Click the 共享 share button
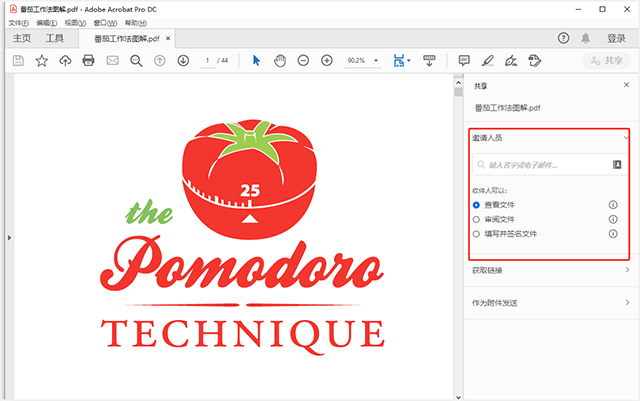Image resolution: width=640 pixels, height=401 pixels. point(607,61)
